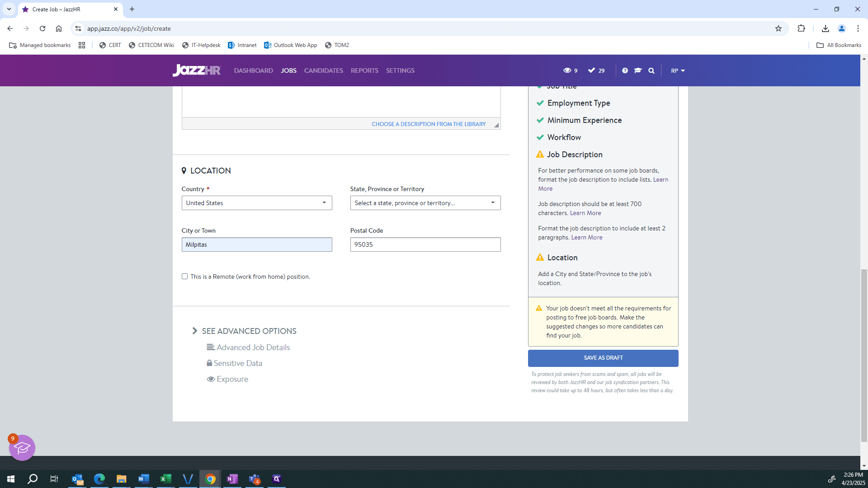Open the Chrome tab search dropdown
Screen dimensions: 868x488
click(9, 9)
